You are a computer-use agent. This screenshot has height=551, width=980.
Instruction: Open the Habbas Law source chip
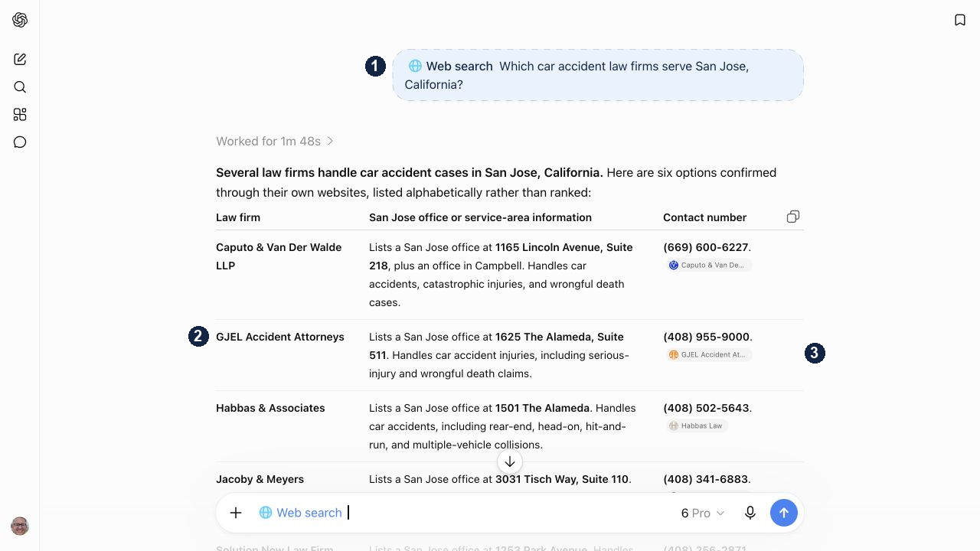tap(696, 425)
